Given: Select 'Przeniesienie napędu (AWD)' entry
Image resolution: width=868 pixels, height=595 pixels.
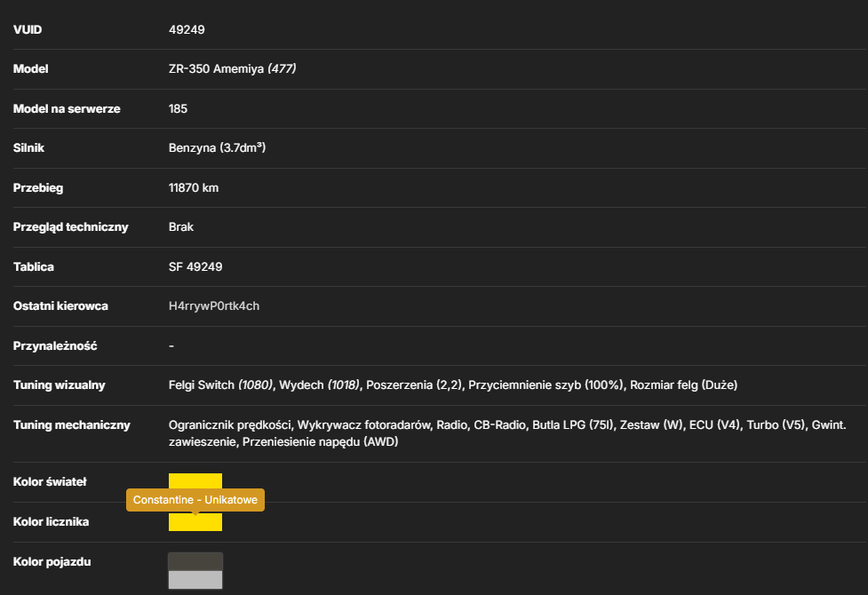Looking at the screenshot, I should tap(321, 441).
